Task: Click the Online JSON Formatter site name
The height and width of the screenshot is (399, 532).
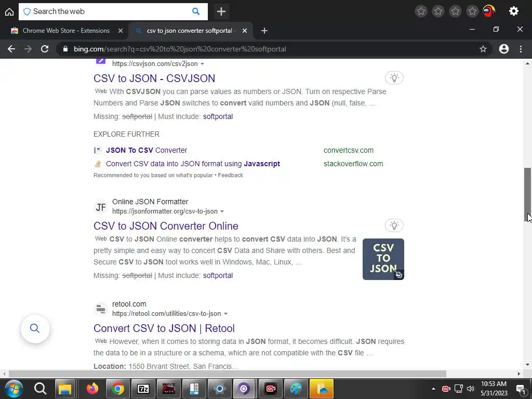Action: pos(150,202)
